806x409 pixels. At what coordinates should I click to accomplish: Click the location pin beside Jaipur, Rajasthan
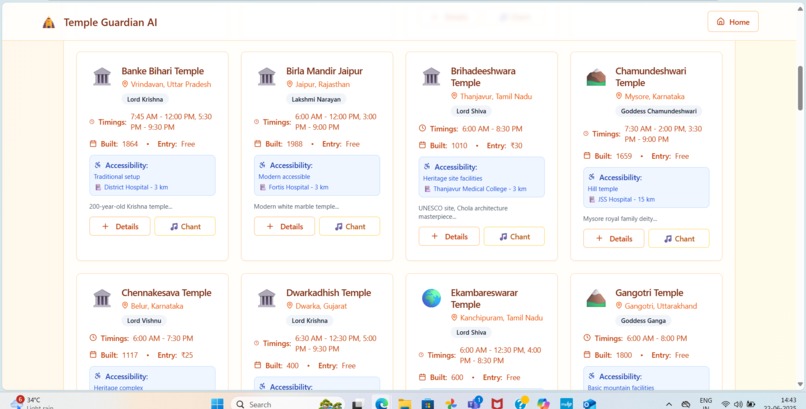pos(289,84)
